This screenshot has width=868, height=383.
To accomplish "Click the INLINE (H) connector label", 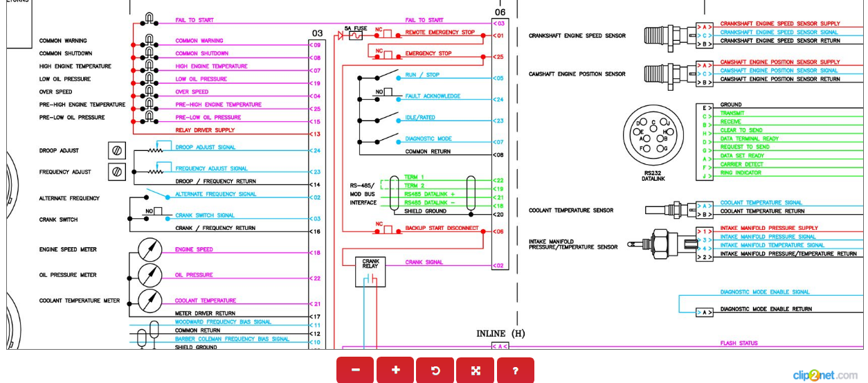I will [500, 334].
